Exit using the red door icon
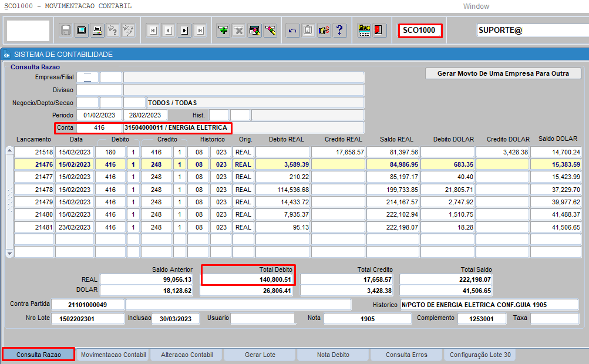589x364 pixels. click(x=379, y=31)
